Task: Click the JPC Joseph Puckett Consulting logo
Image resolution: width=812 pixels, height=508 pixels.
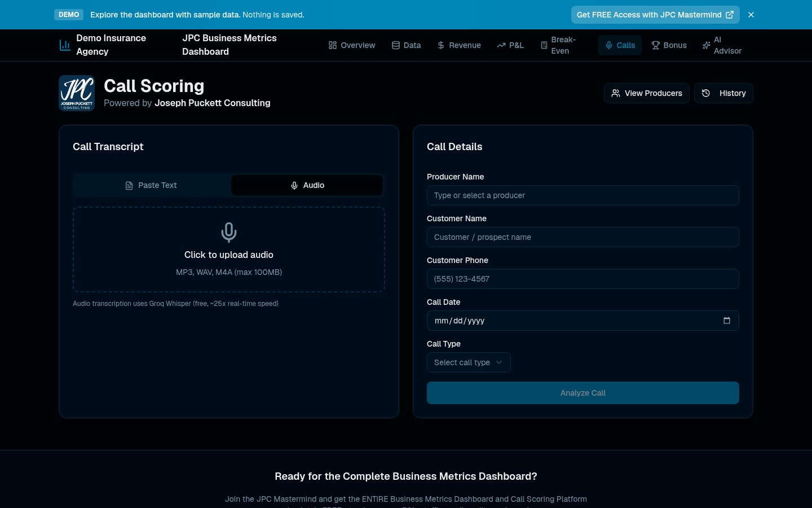Action: pos(77,93)
